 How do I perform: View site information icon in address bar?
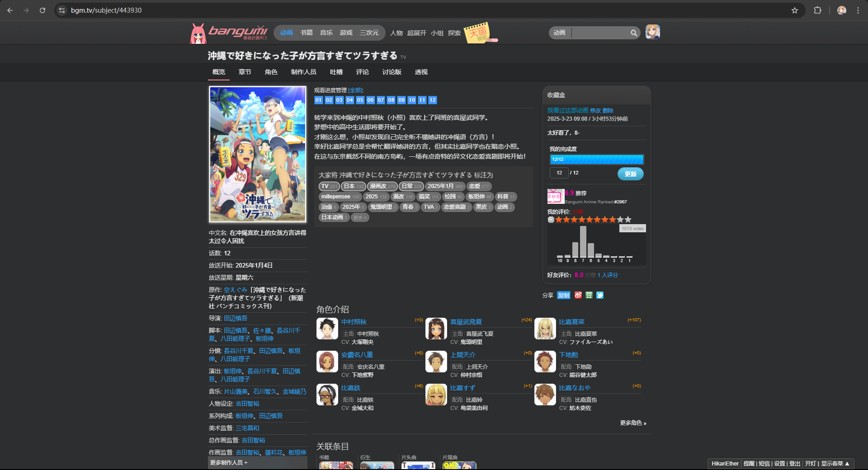coord(62,10)
